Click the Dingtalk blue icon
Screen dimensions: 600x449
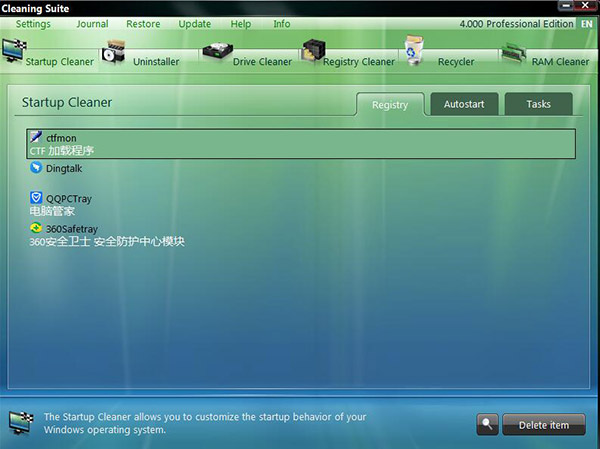coord(36,167)
